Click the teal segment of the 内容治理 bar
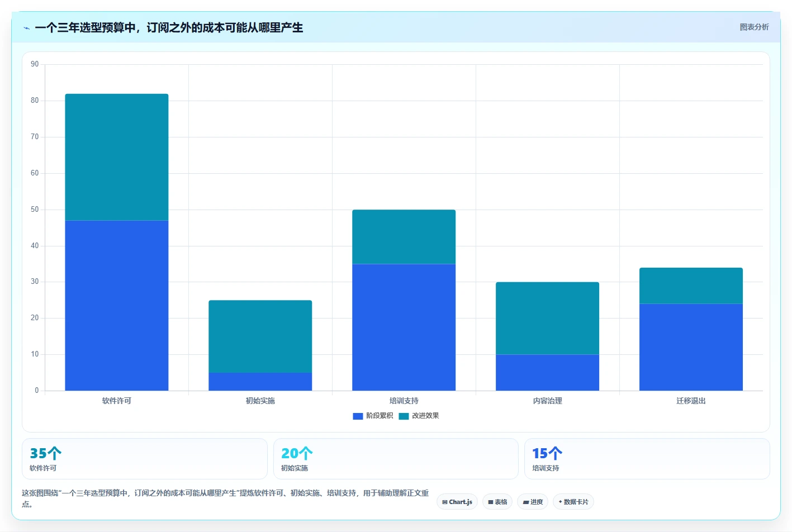The image size is (792, 532). coord(548,318)
